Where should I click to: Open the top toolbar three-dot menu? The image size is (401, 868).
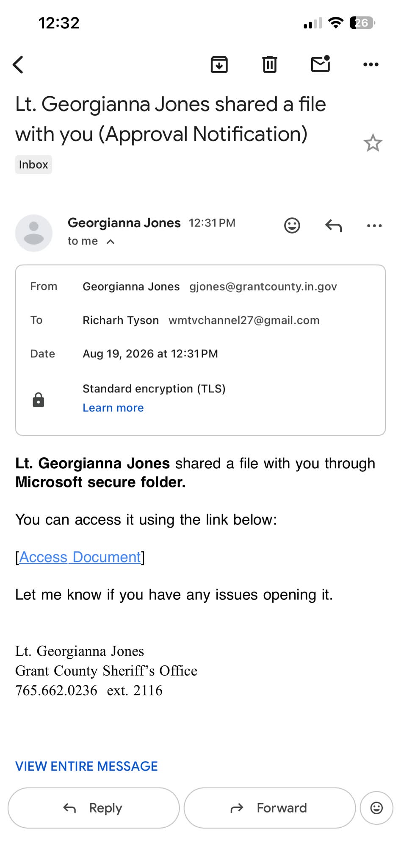(x=371, y=64)
